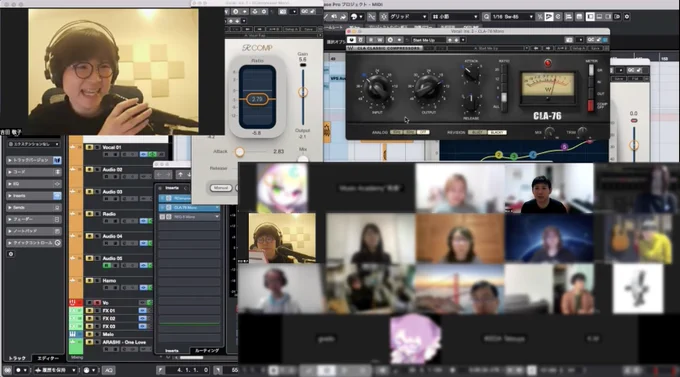Viewport: 680px width, 377px height.
Task: Expand Sends inspector section
Action: 10,208
